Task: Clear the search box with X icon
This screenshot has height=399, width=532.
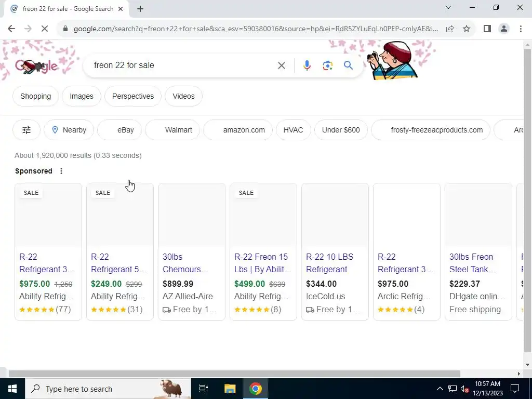Action: tap(282, 65)
